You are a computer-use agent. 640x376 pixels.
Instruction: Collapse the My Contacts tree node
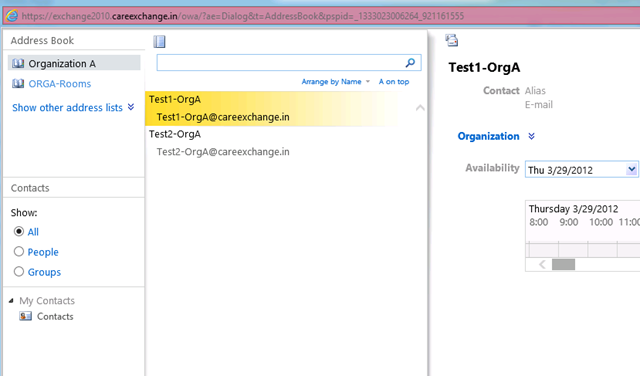11,300
